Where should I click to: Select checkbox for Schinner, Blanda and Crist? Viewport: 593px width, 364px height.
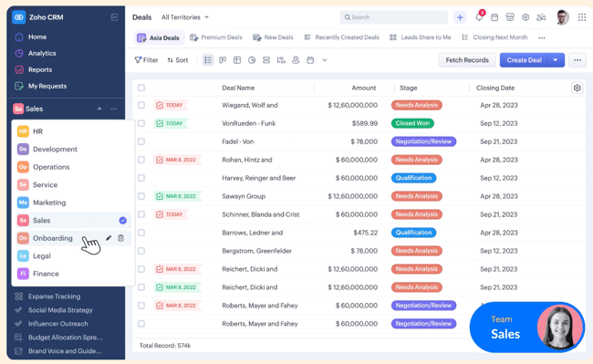(141, 214)
